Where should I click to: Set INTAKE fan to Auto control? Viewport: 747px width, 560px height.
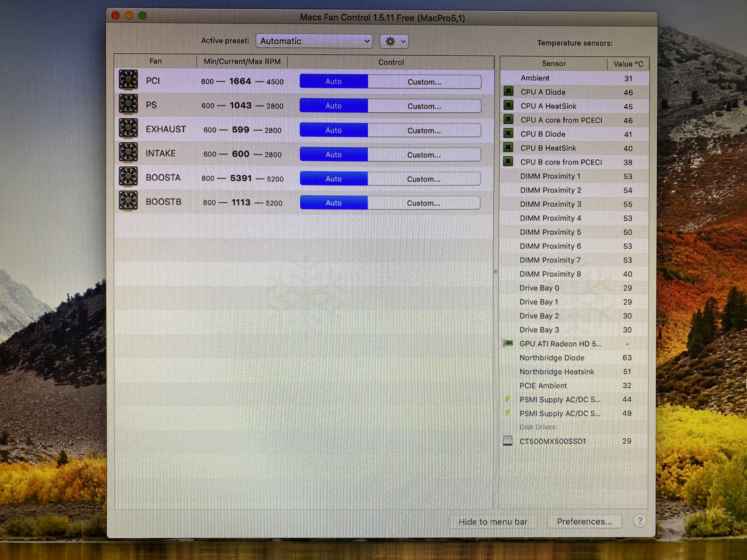334,154
